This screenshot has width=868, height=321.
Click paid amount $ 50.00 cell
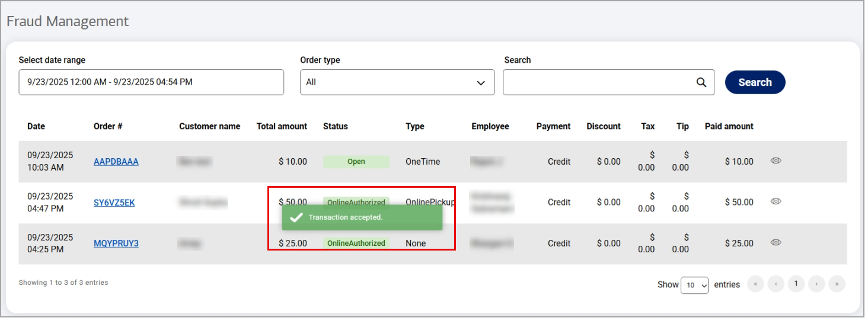click(x=739, y=203)
